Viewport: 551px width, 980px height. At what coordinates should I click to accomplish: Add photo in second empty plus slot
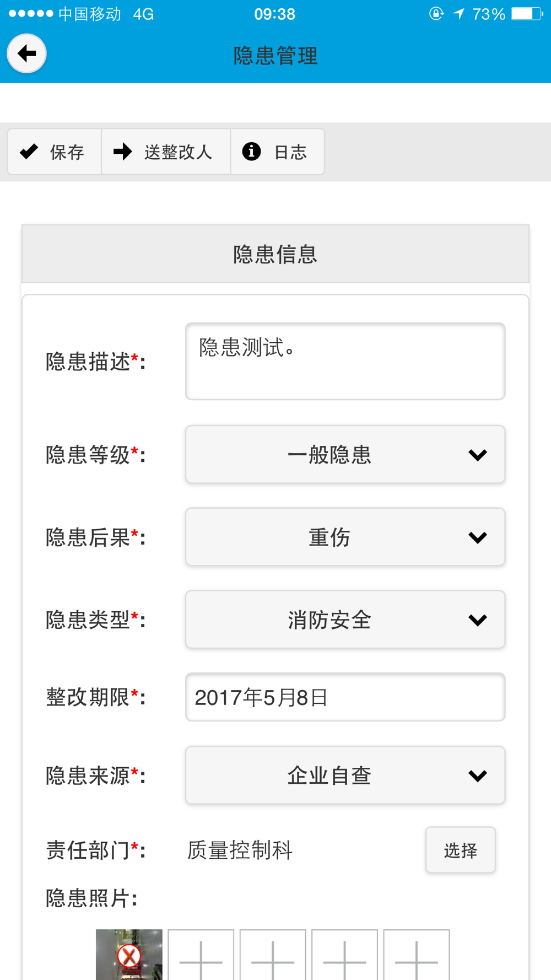point(273,955)
